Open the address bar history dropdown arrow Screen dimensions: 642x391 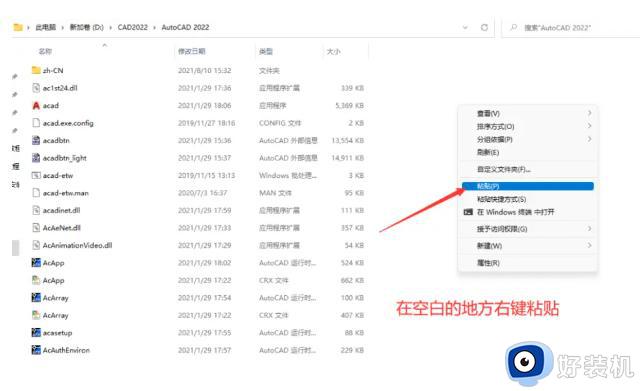click(x=465, y=27)
